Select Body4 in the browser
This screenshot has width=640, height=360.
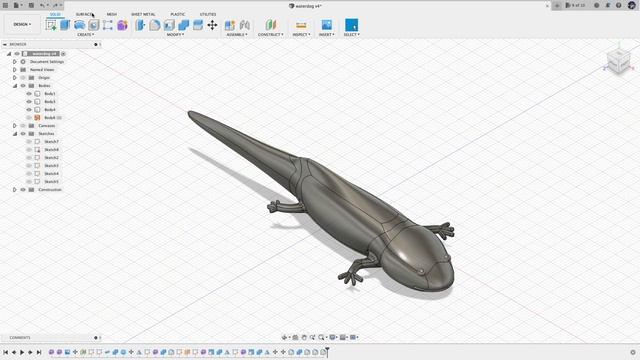pos(50,110)
